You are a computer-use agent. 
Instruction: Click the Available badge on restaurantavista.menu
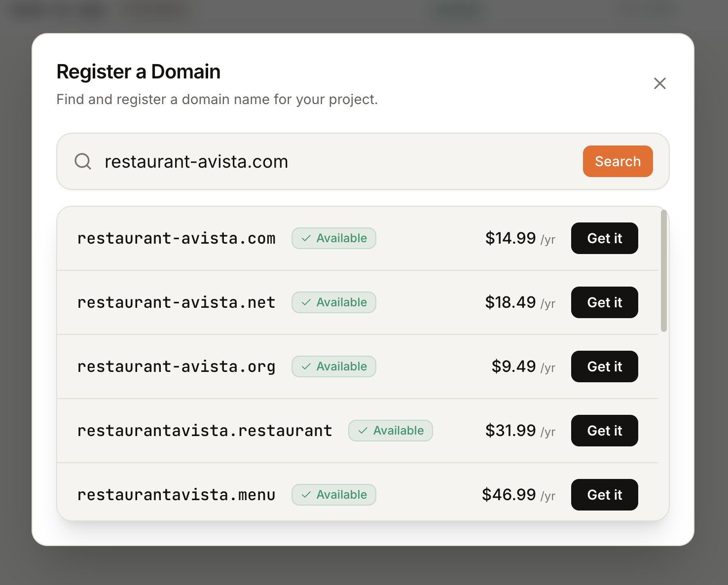(x=334, y=495)
